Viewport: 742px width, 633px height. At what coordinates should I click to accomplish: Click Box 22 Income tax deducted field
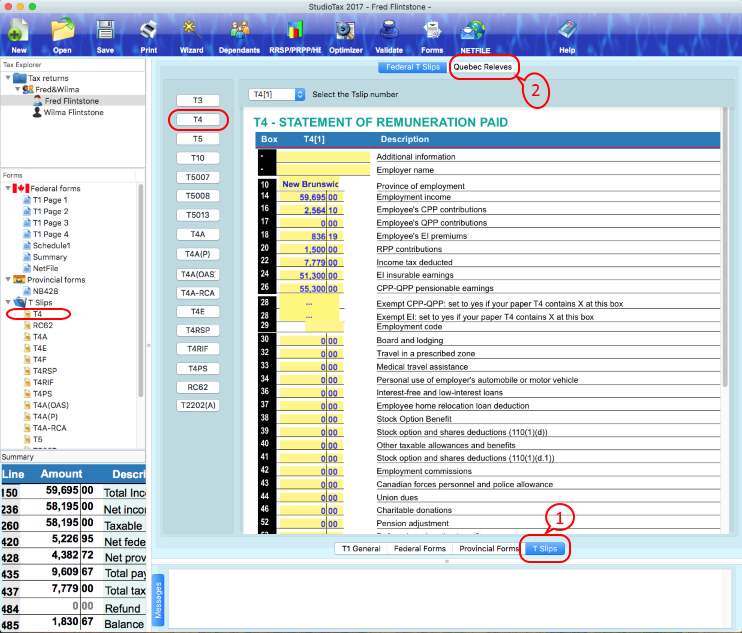point(309,263)
